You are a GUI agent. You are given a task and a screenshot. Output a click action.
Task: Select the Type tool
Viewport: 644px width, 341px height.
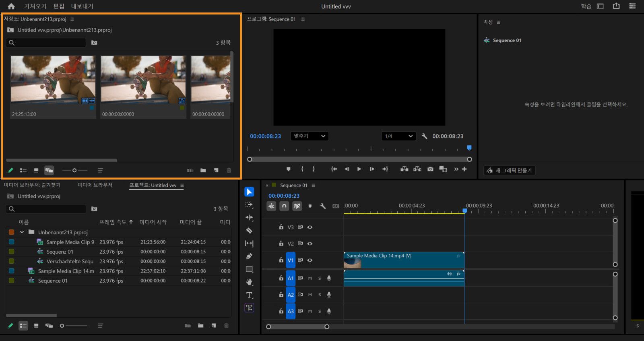tap(249, 295)
